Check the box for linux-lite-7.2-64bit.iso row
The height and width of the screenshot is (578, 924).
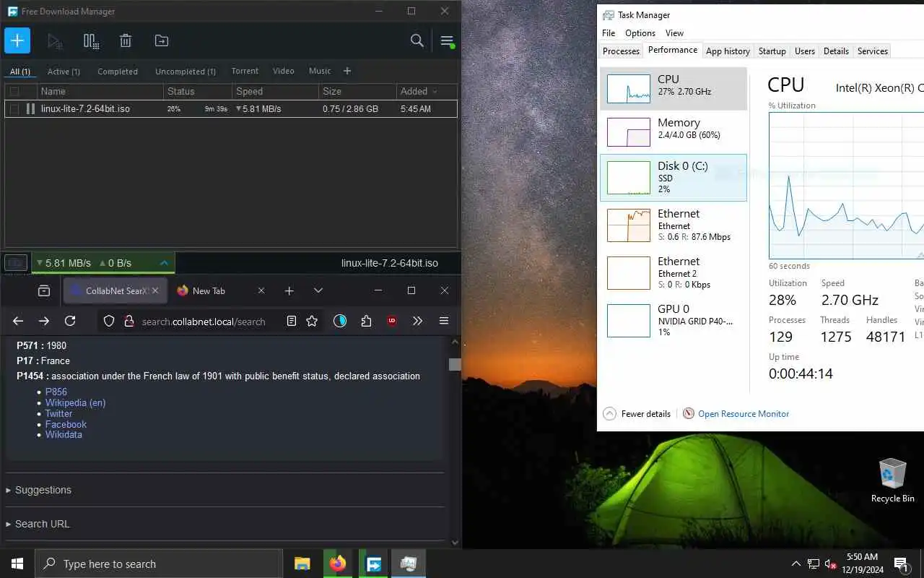(x=14, y=109)
